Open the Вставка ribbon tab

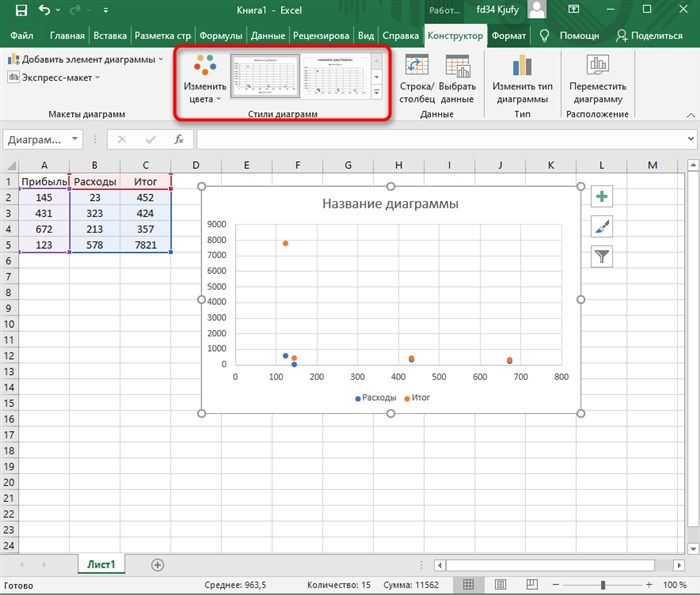[x=110, y=36]
